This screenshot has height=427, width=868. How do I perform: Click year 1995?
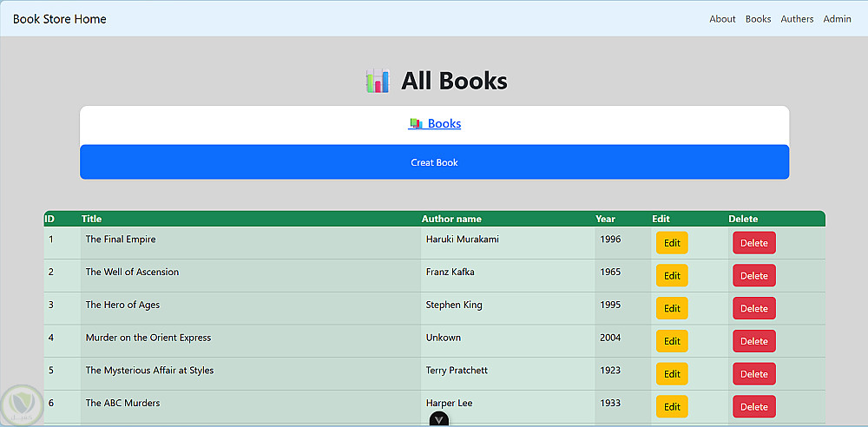tap(610, 305)
